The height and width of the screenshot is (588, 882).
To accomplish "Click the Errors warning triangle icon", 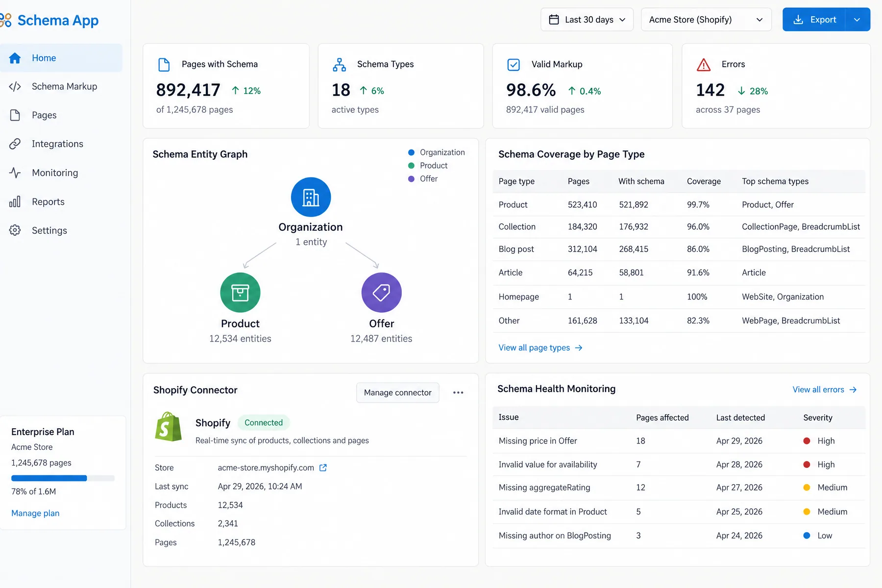I will [x=704, y=65].
